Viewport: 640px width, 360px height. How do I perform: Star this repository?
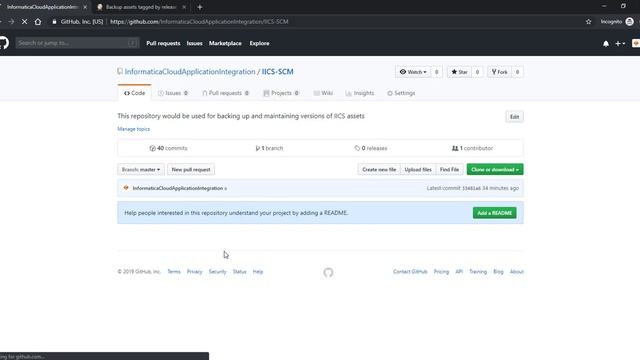(x=459, y=72)
